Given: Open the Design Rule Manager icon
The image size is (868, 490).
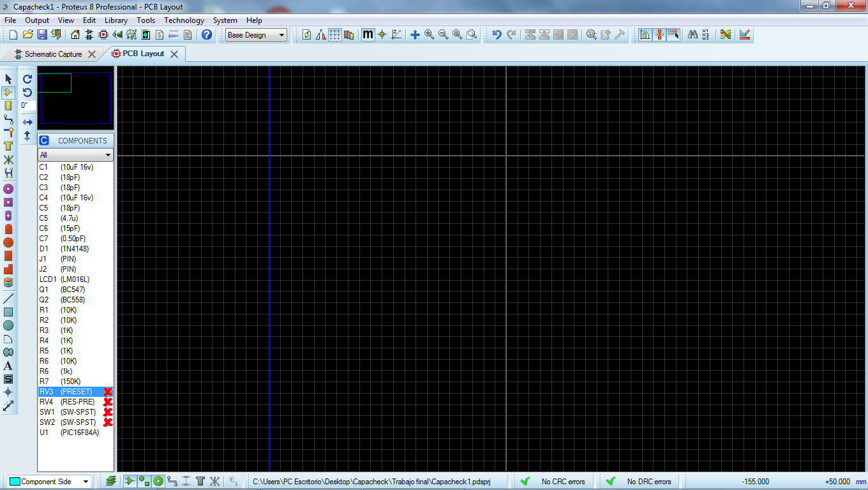Looking at the screenshot, I should click(745, 34).
